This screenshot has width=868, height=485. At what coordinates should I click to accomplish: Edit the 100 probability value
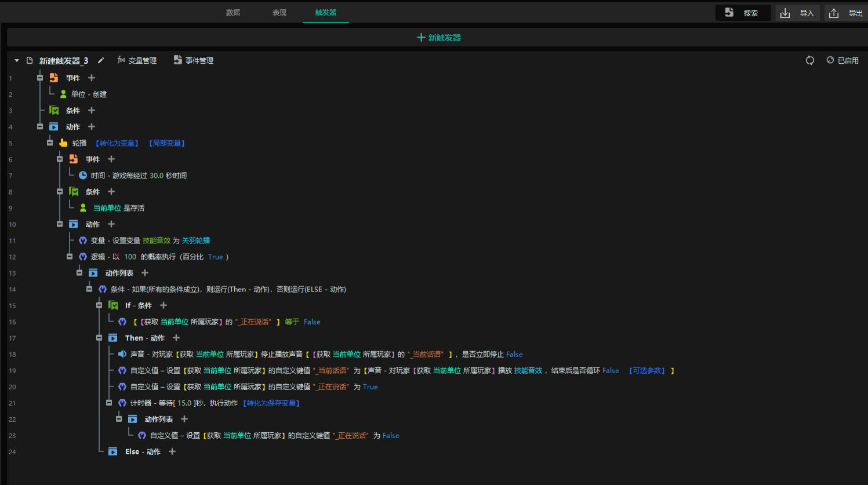click(130, 257)
